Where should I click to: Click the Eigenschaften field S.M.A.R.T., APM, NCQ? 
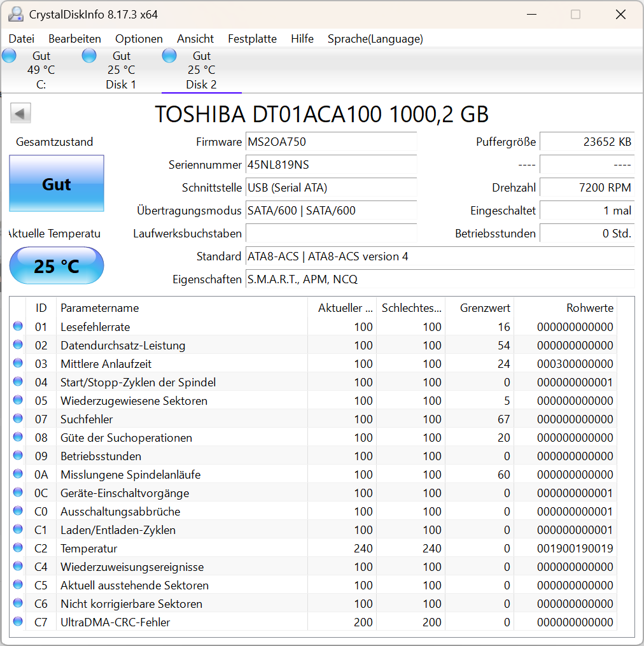(x=440, y=279)
